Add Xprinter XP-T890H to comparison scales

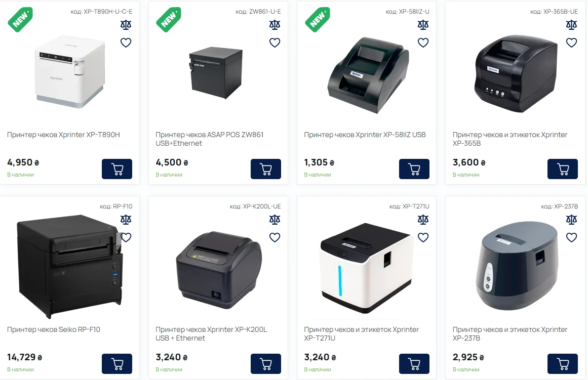coord(126,25)
